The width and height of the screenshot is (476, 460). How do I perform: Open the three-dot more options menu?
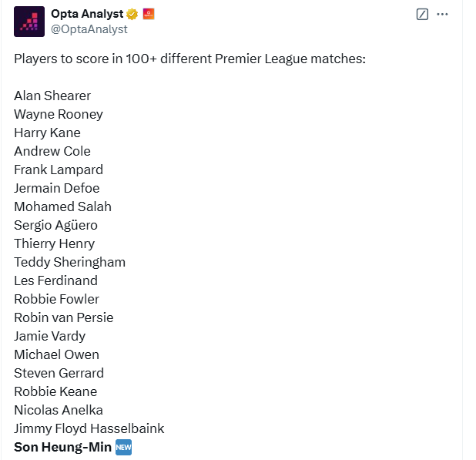(442, 14)
